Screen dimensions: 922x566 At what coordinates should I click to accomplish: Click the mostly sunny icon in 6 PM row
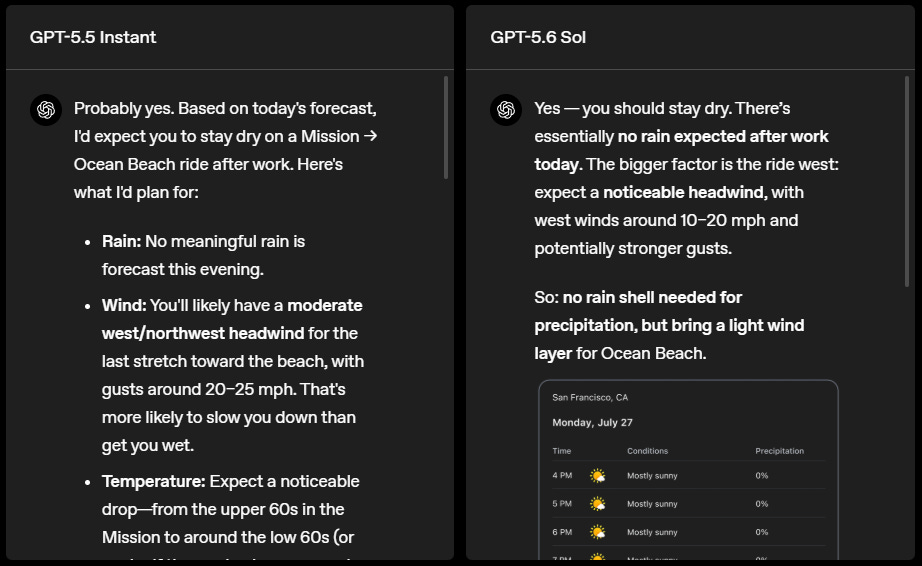(597, 532)
